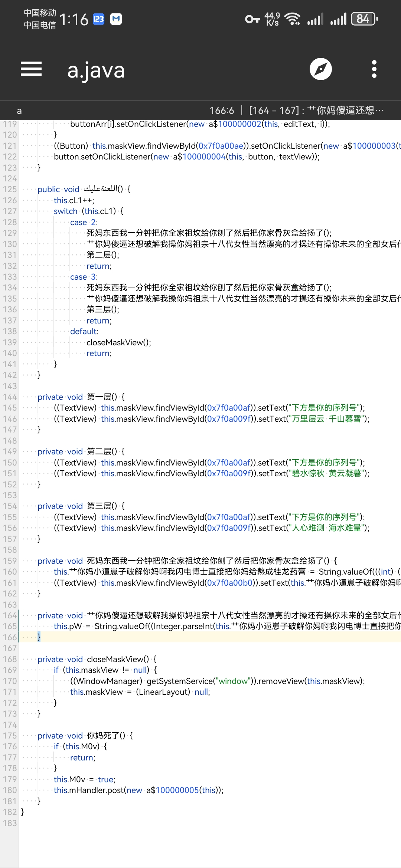Tap the highlighted closing brace on line 166

39,637
